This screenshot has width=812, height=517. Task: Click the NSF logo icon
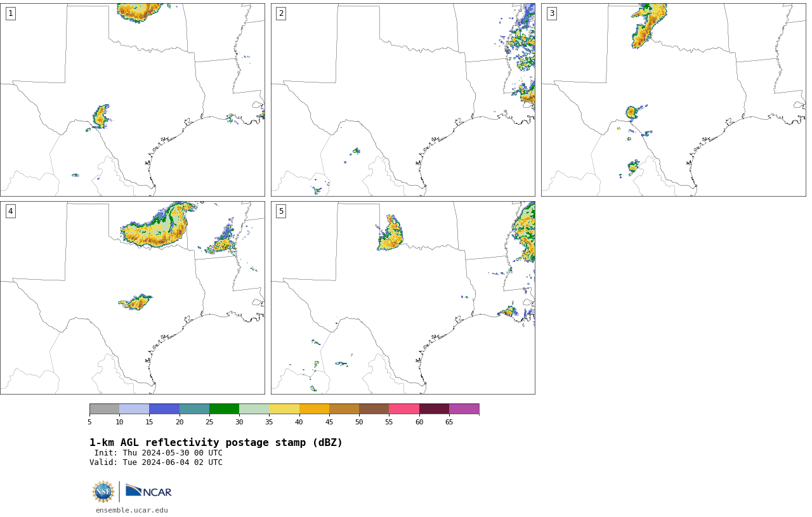[x=103, y=492]
